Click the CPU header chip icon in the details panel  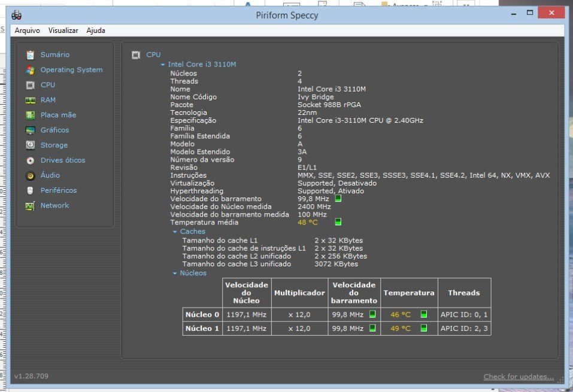tap(136, 55)
